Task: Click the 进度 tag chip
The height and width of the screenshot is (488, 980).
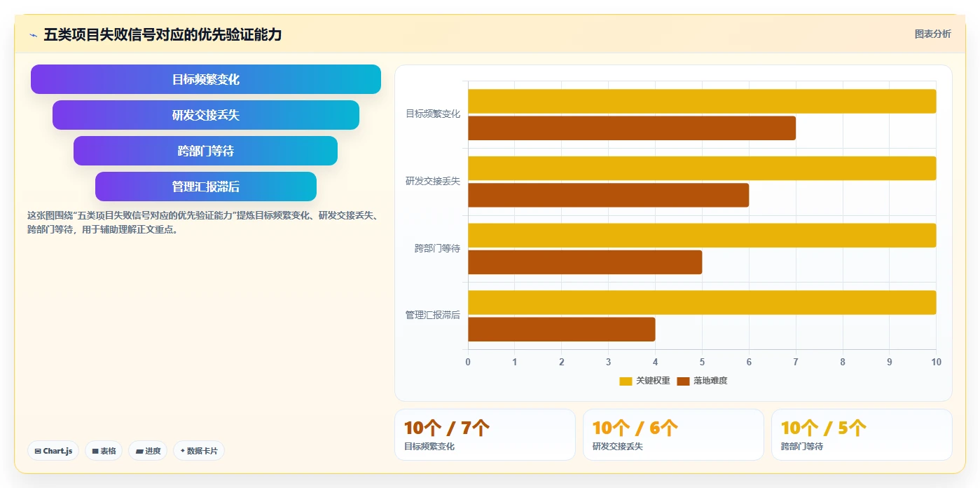Action: tap(148, 451)
